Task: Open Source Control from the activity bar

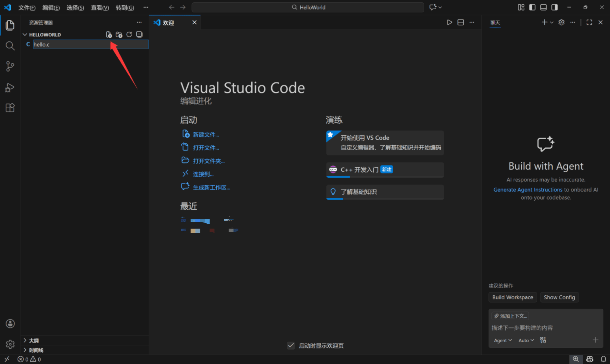Action: pos(10,66)
